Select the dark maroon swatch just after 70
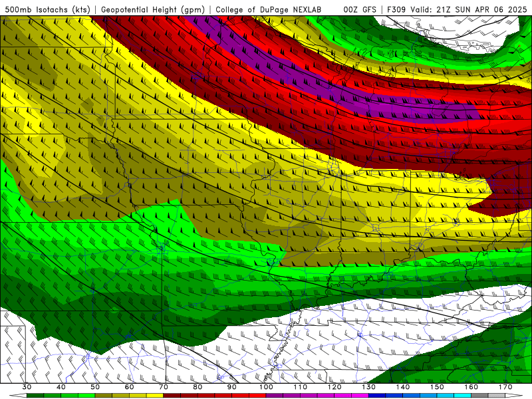This screenshot has width=532, height=399. 172,396
